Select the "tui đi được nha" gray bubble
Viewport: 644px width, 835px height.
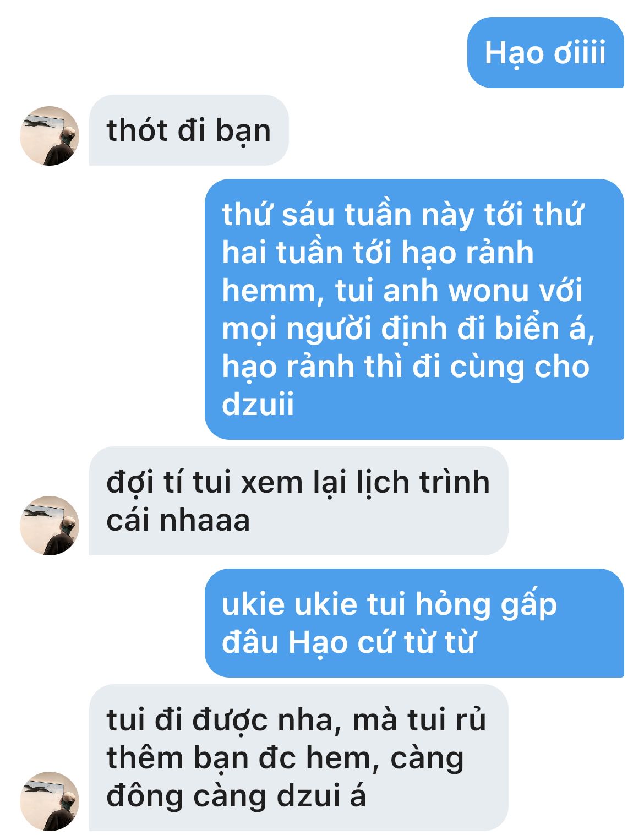tap(298, 758)
